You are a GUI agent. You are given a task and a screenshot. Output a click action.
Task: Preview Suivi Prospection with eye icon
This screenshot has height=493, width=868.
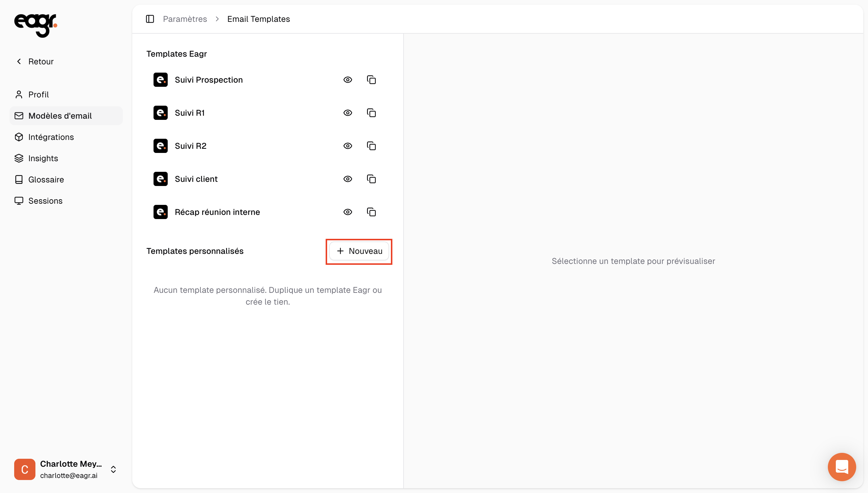coord(348,80)
